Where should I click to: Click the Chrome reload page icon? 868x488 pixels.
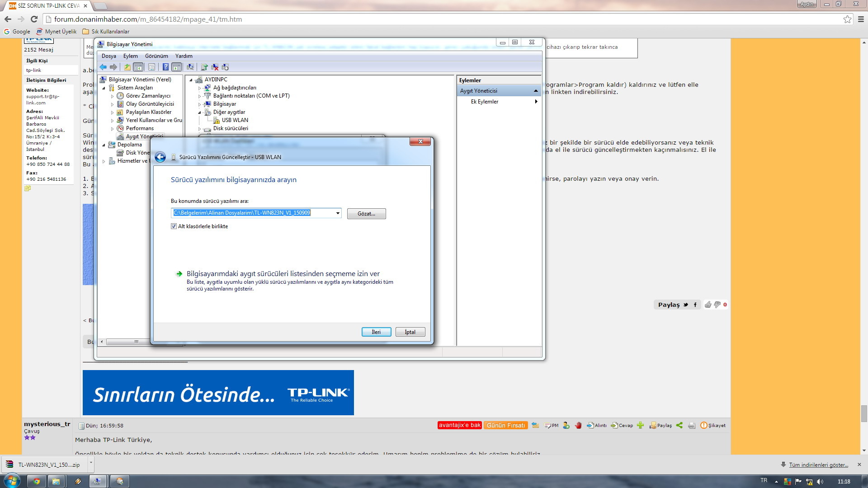click(x=34, y=19)
